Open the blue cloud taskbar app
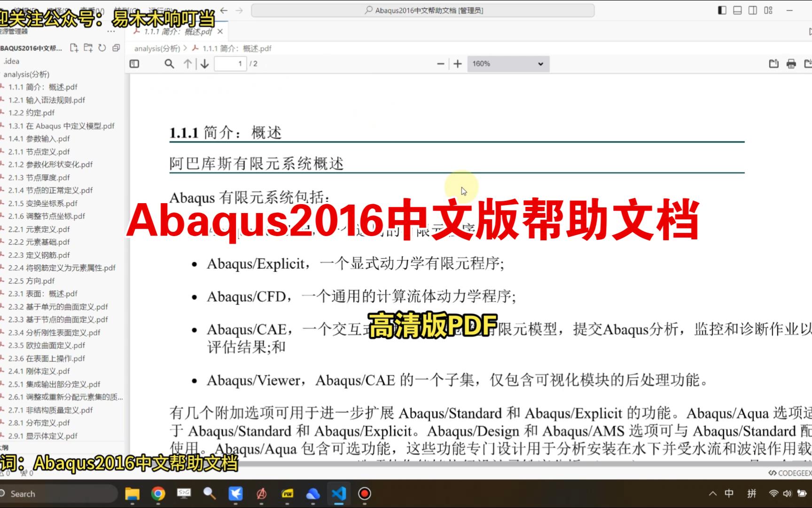Screen dimensions: 812x508 tap(313, 494)
